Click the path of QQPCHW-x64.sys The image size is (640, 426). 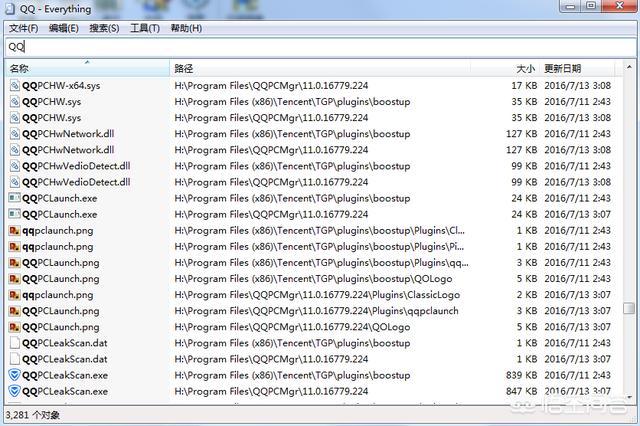tap(271, 86)
